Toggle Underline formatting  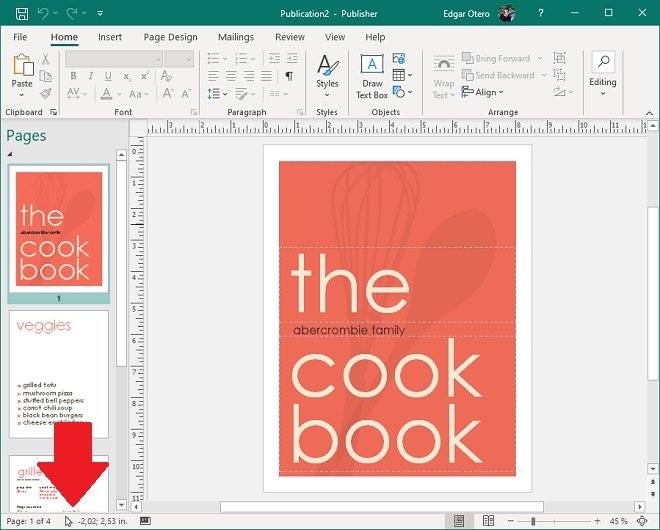pos(108,76)
